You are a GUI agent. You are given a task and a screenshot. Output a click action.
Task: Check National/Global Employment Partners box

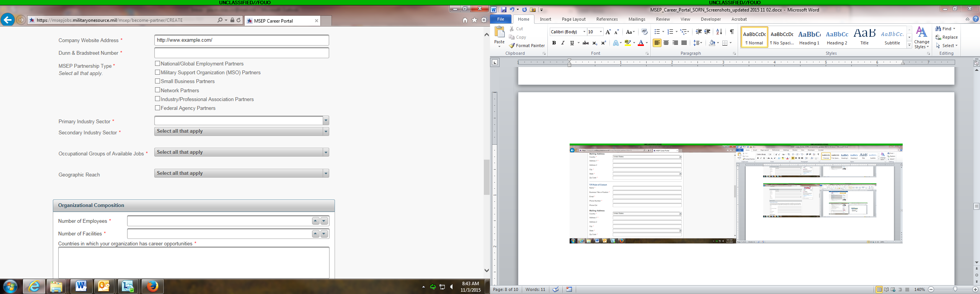(157, 64)
